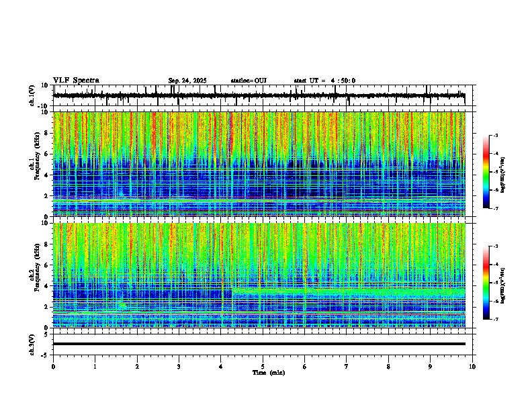The width and height of the screenshot is (532, 411).
Task: Click the ch.1 color scale bar
Action: point(486,172)
